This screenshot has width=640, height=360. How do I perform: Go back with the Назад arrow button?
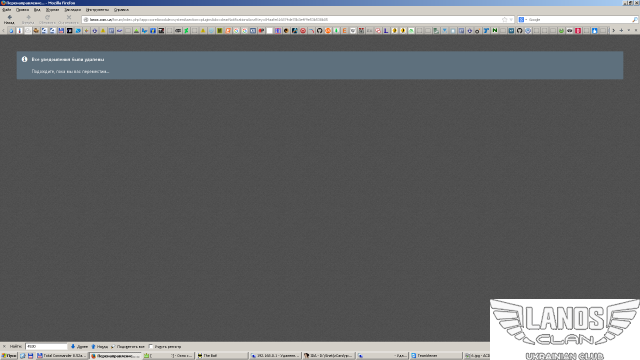tap(9, 19)
